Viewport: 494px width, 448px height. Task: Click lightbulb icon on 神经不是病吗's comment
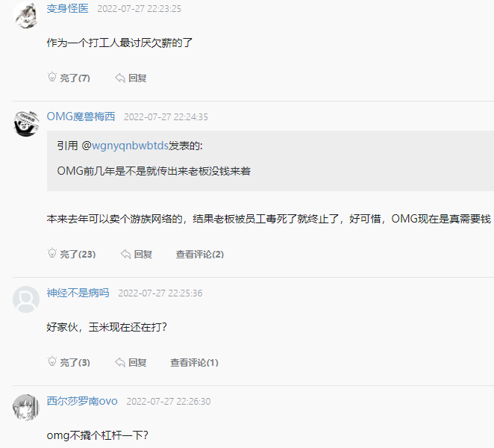click(52, 362)
